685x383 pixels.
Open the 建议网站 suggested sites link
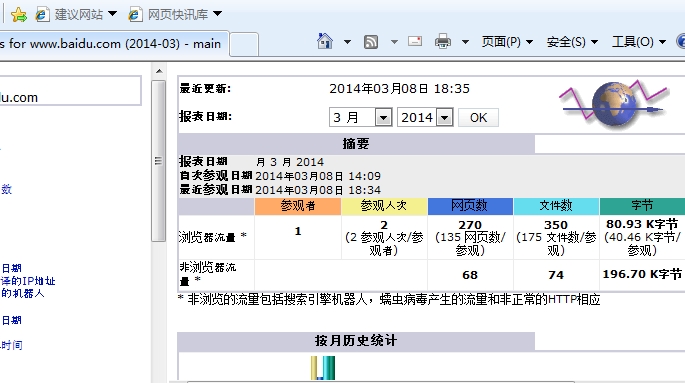(70, 15)
